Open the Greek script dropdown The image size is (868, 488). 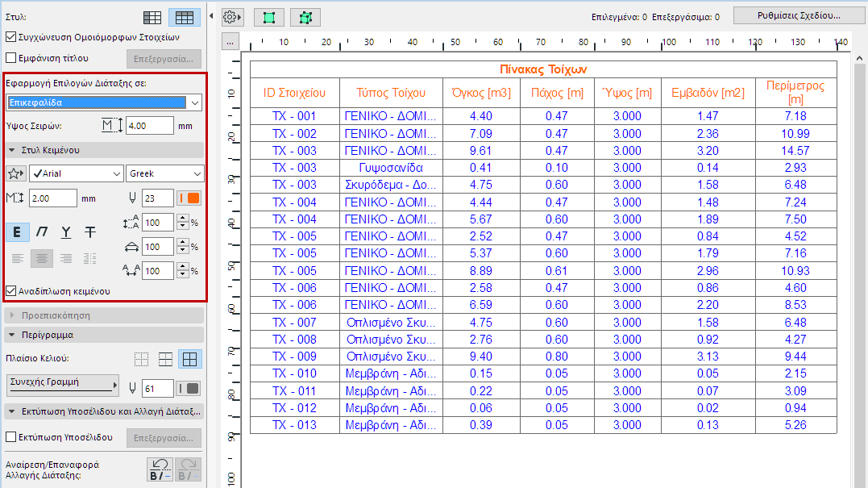pos(165,173)
